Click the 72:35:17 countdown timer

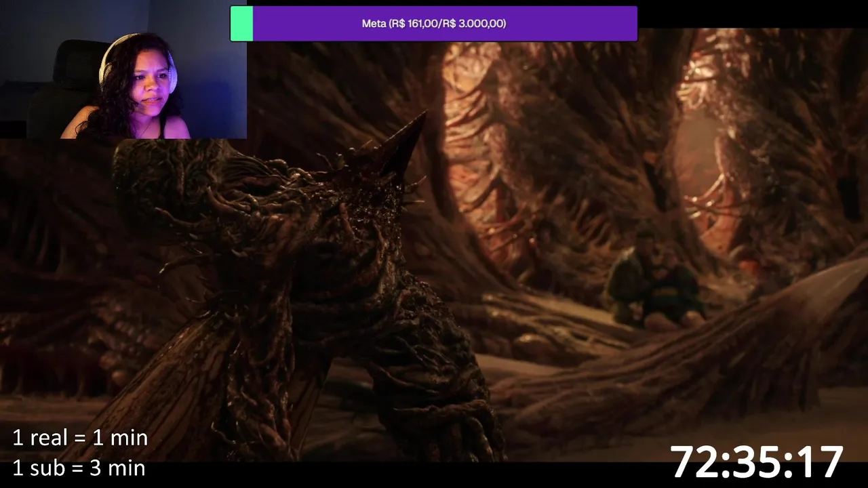click(x=757, y=462)
